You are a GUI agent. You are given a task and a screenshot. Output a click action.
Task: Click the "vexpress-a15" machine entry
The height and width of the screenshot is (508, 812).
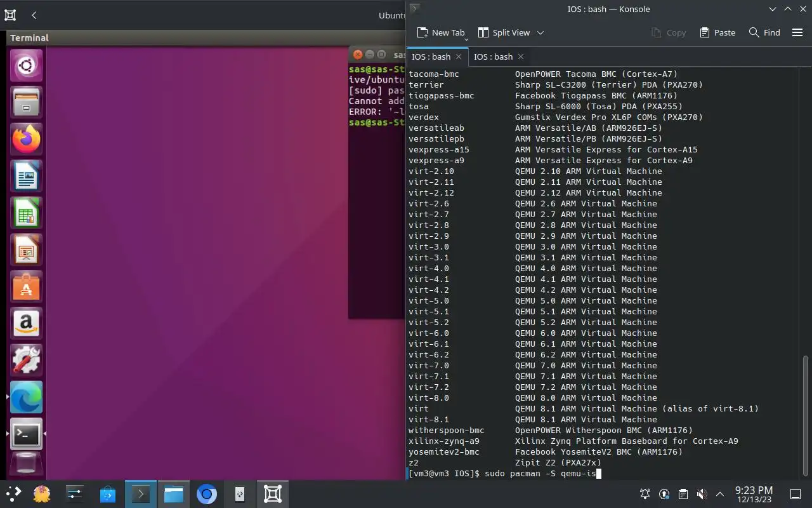pyautogui.click(x=439, y=149)
